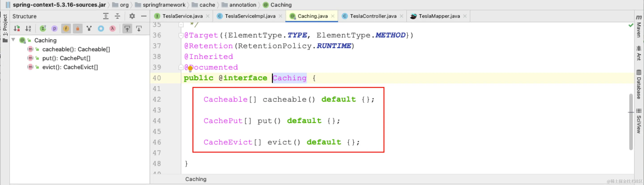644x185 pixels.
Task: Click Expand All icon in Structure panel
Action: [106, 16]
